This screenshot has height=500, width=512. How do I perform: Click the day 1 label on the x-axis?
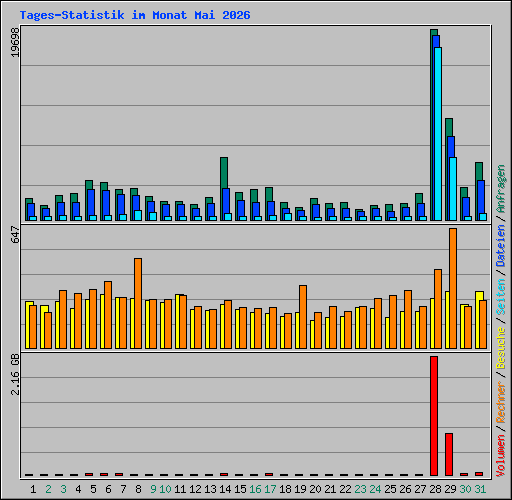click(33, 489)
